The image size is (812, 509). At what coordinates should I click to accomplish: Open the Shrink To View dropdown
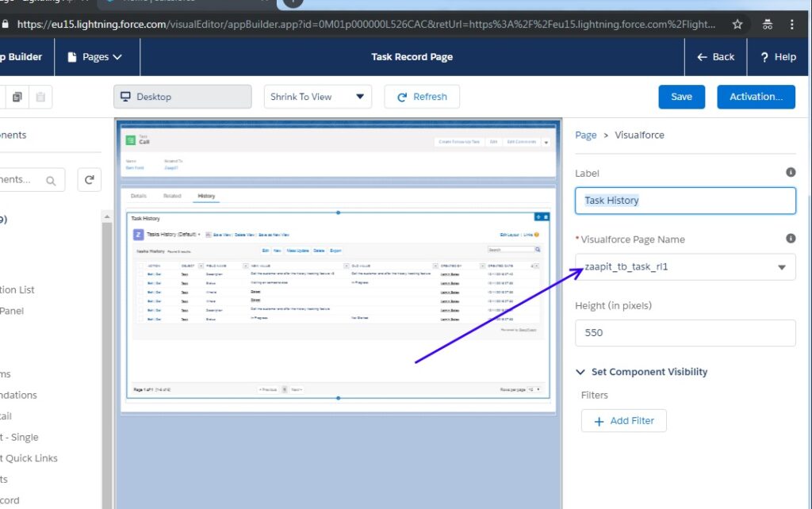[317, 97]
